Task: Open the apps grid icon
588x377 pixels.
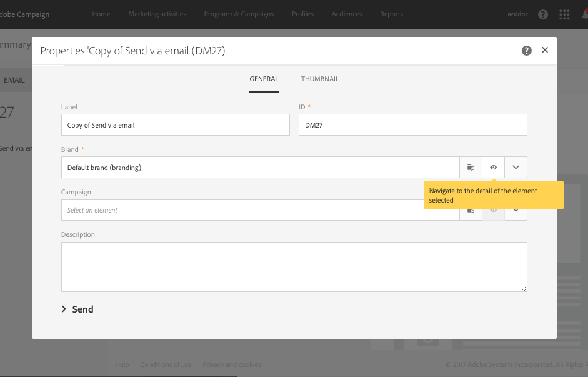Action: 564,14
